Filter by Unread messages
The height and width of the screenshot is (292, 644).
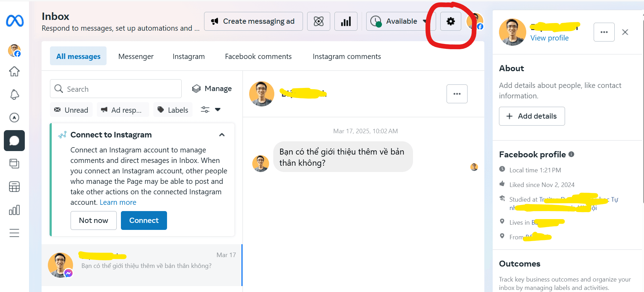[x=71, y=110]
